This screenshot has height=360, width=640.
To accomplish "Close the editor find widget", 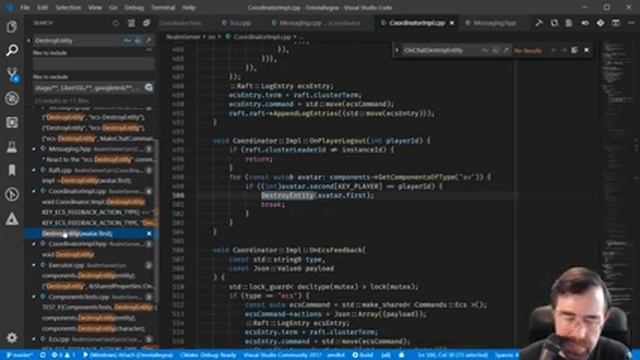I will (587, 50).
